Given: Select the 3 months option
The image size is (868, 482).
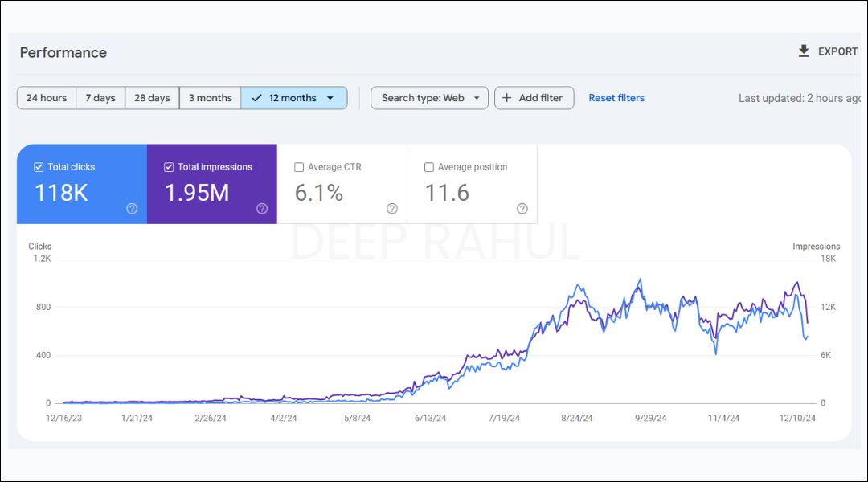Looking at the screenshot, I should [x=210, y=97].
